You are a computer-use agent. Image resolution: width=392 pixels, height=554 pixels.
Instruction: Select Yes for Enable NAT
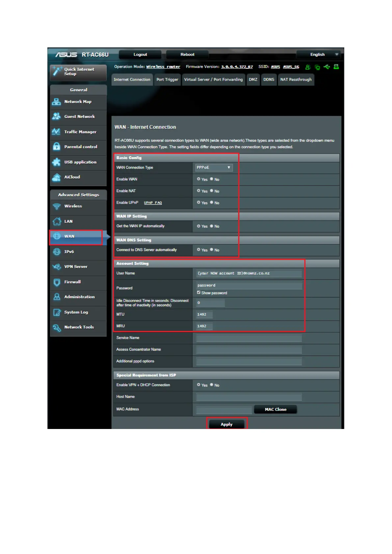[198, 191]
